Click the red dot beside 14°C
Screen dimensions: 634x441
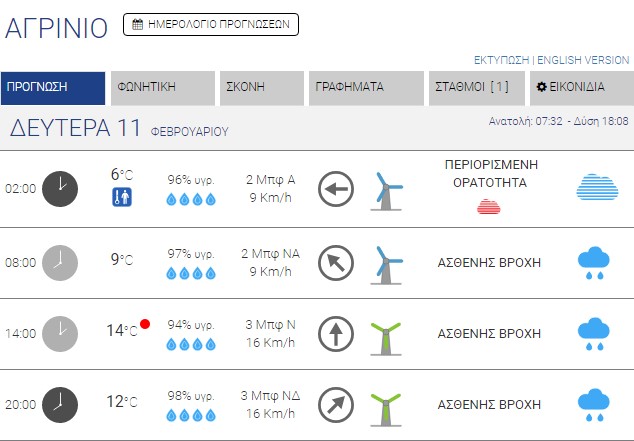146,324
